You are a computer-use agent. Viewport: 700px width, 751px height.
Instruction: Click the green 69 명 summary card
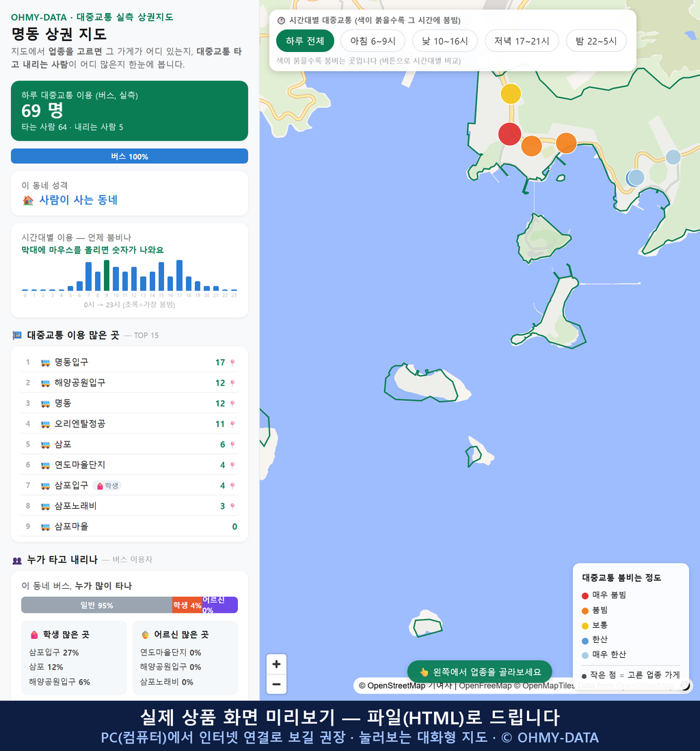(129, 111)
